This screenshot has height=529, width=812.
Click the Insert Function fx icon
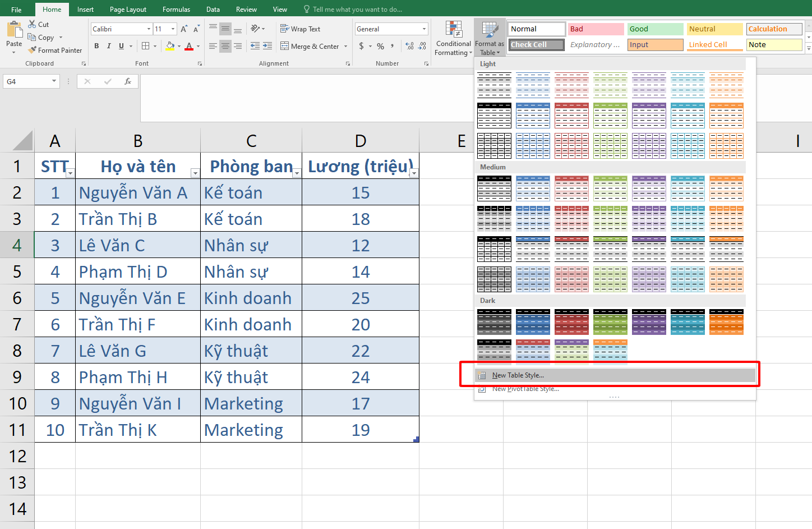pos(128,81)
